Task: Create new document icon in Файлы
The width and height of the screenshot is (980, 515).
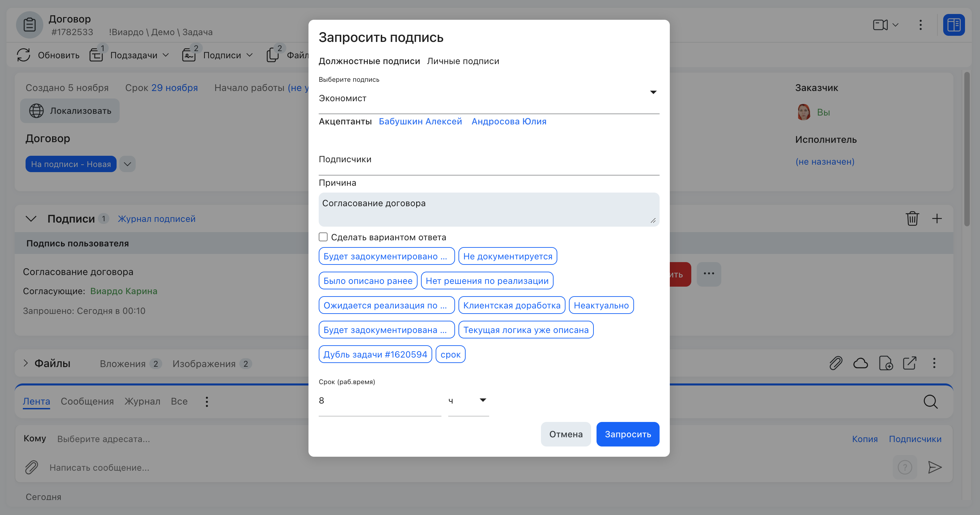Action: point(886,363)
